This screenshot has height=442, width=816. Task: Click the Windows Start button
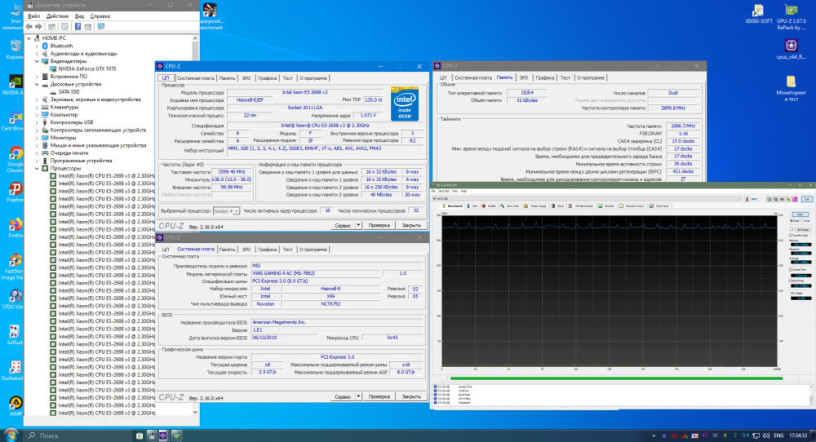point(10,435)
